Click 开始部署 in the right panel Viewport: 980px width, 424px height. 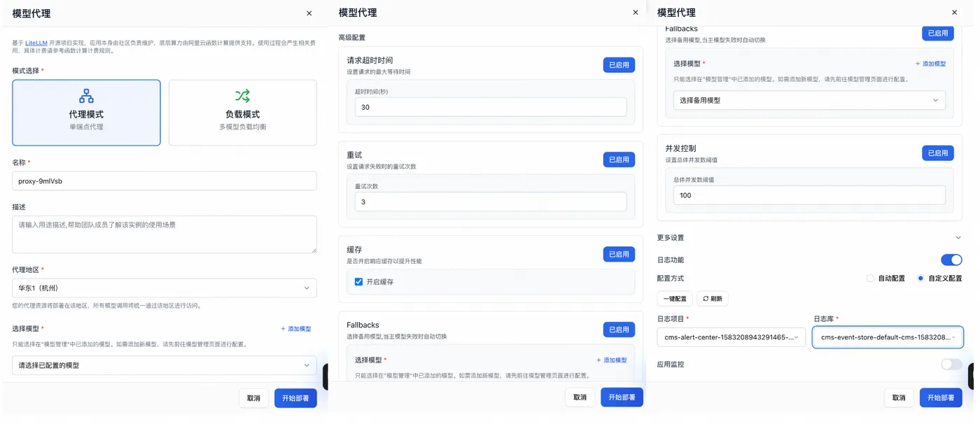(x=941, y=397)
